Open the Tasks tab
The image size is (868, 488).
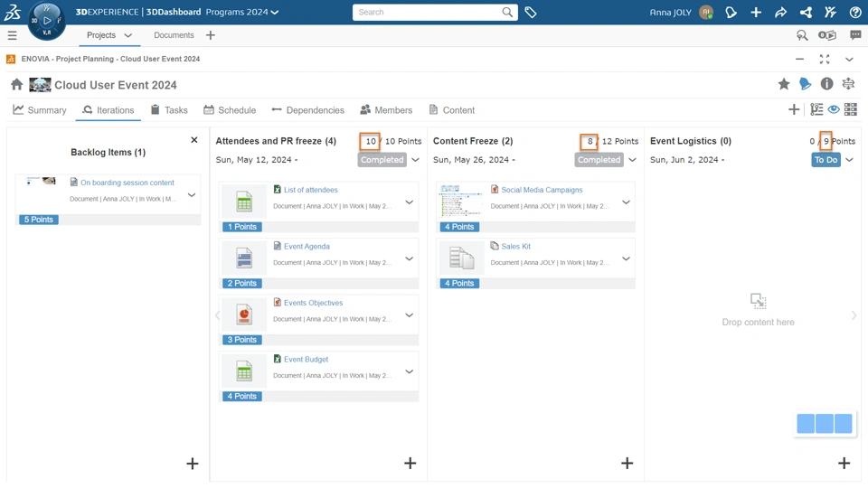tap(169, 110)
